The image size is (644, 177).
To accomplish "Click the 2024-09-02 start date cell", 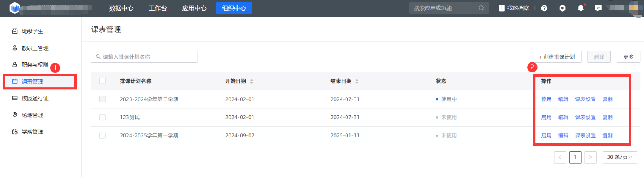I will [239, 136].
